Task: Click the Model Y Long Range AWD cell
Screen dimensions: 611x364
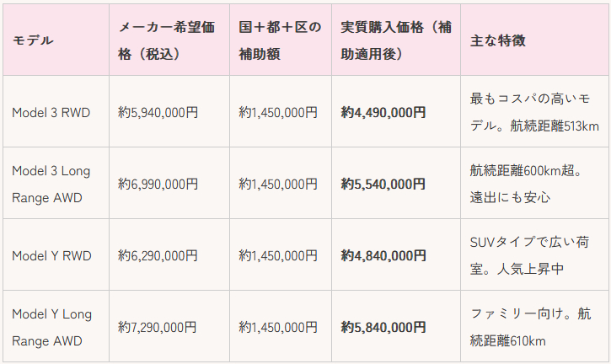Action: 51,327
